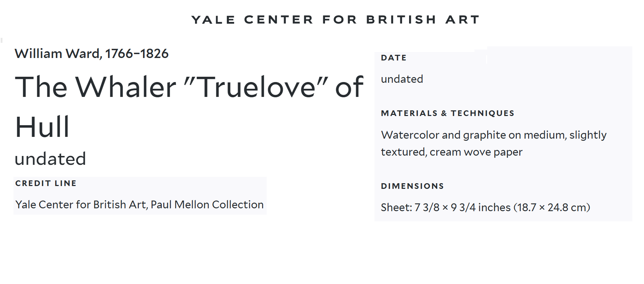Screen dimensions: 644x284
Task: Select the word "Truelove" in the title
Action: point(256,87)
